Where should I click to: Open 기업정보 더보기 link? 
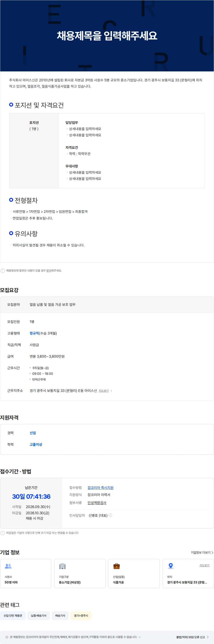coord(202,553)
